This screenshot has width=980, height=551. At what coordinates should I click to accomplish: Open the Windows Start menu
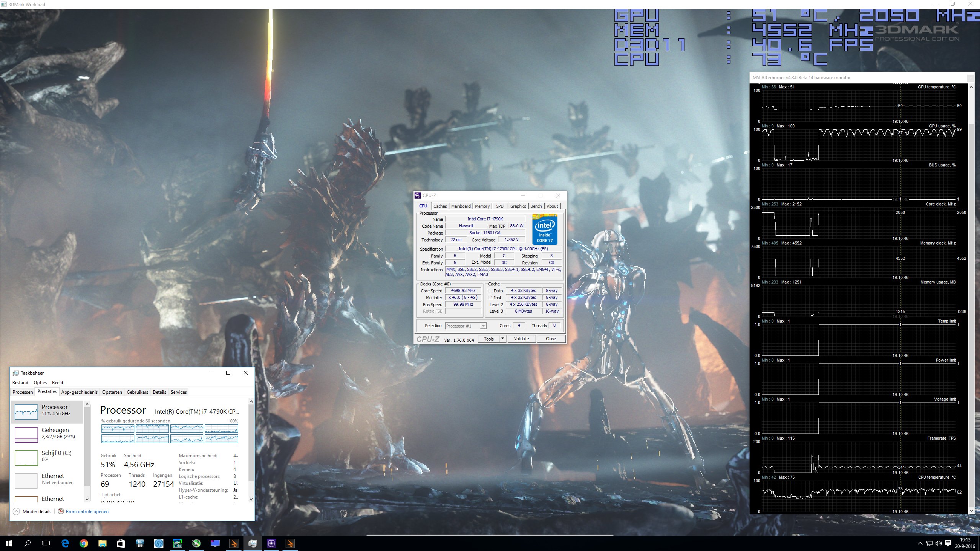9,543
